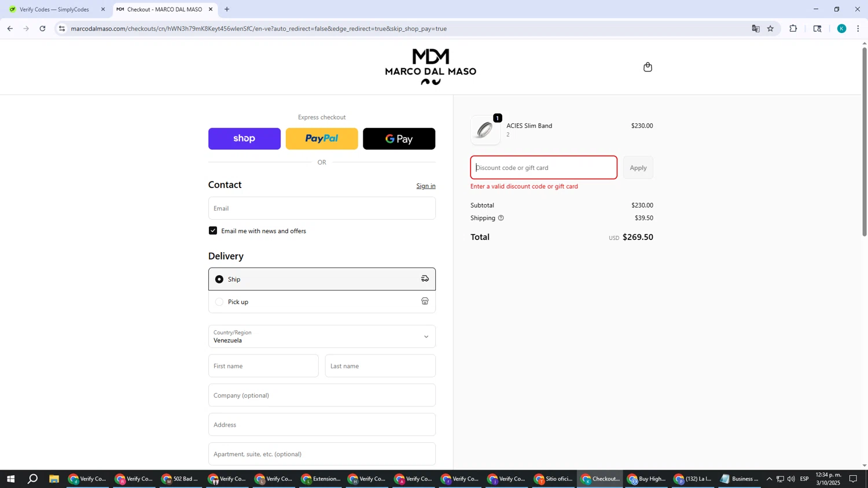The width and height of the screenshot is (868, 488).
Task: Click the shipping info help icon
Action: coord(501,218)
